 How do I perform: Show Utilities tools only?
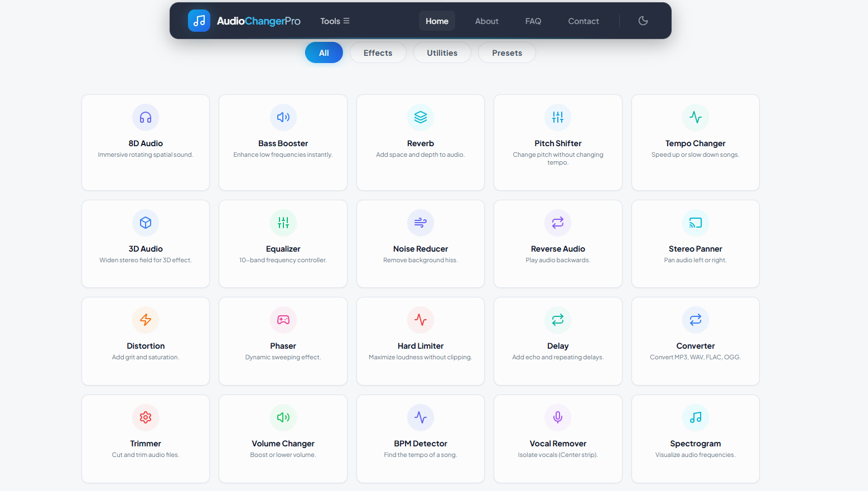[x=442, y=52]
